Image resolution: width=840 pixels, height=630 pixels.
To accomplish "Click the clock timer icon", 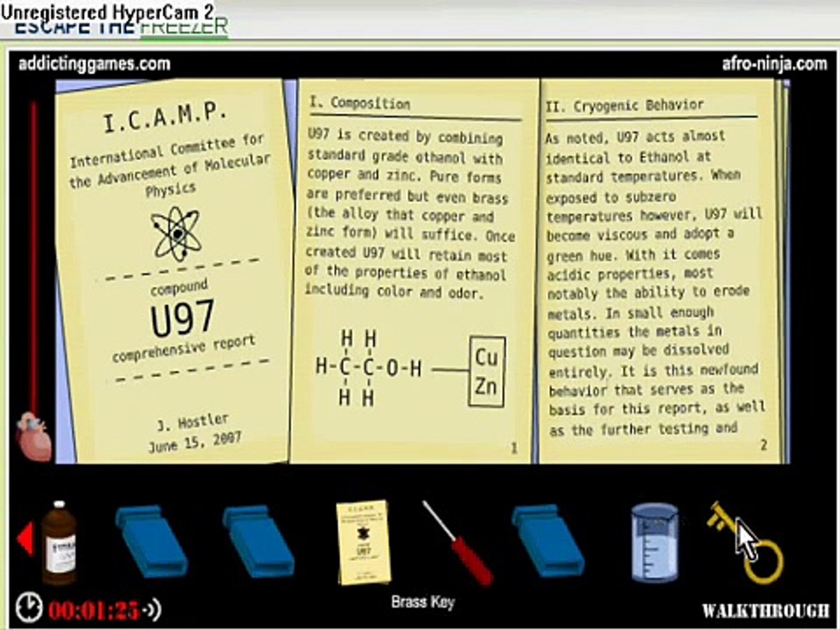I will 29,608.
